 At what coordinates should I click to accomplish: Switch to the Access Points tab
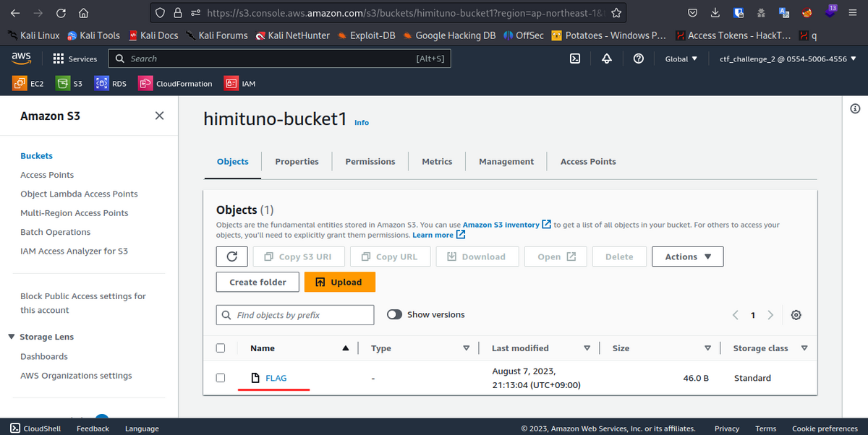[588, 162]
